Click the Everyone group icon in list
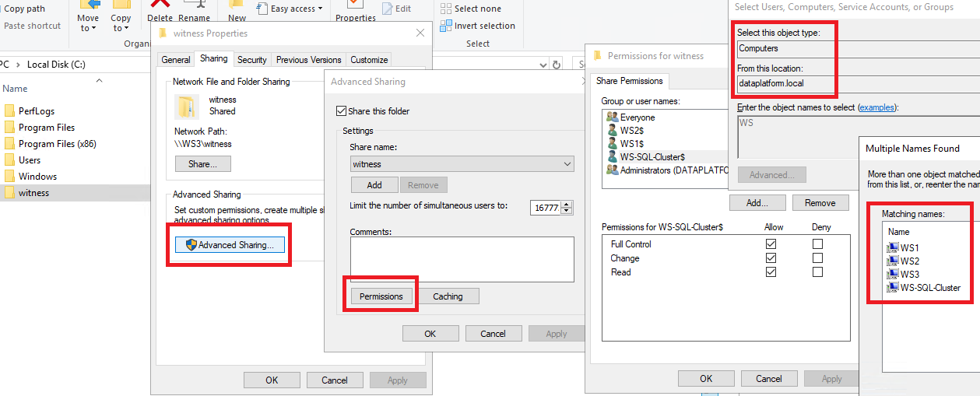The image size is (980, 396). click(x=612, y=117)
